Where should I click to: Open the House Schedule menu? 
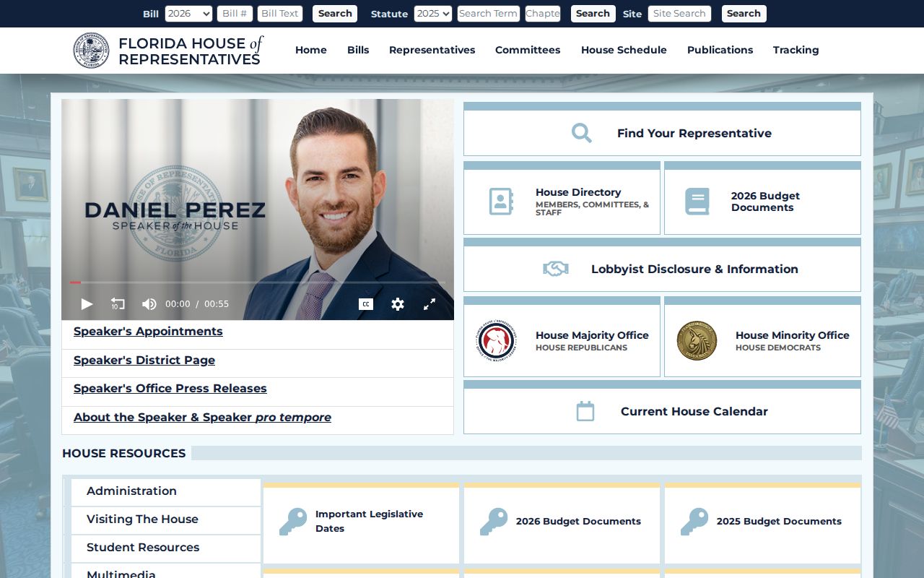click(x=624, y=50)
